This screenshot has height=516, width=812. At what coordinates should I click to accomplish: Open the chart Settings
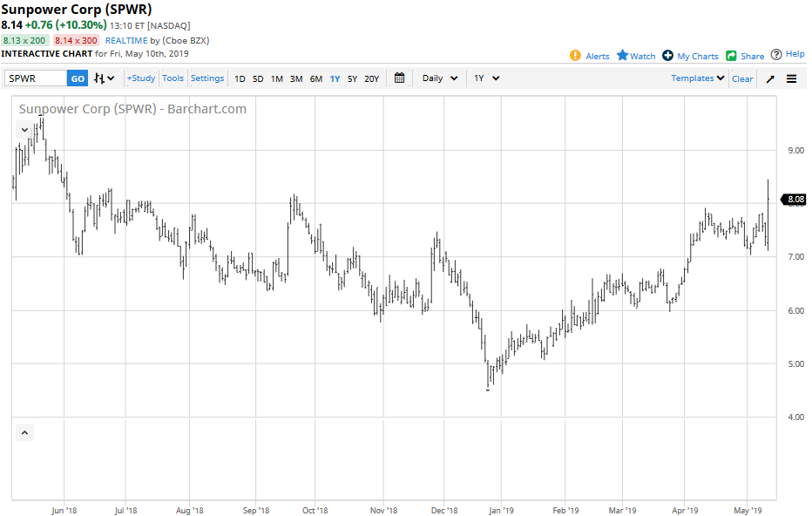point(207,78)
